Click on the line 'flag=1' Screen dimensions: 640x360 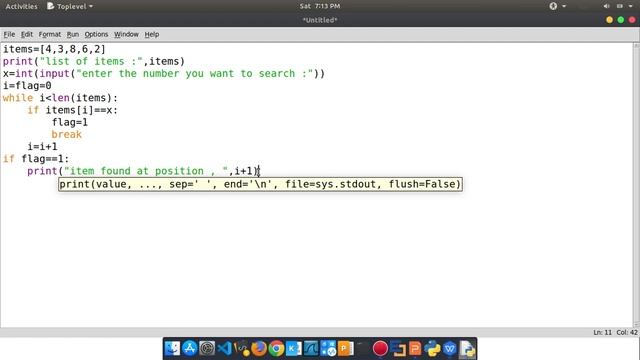click(70, 122)
